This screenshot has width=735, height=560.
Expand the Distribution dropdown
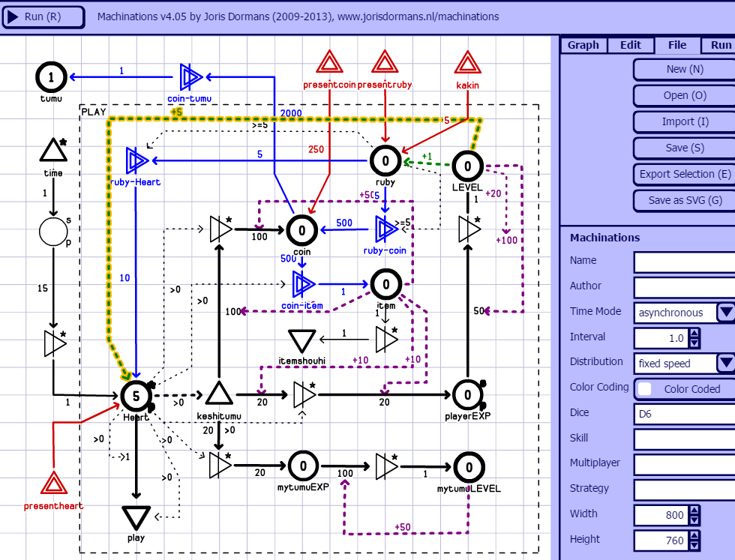coord(725,363)
